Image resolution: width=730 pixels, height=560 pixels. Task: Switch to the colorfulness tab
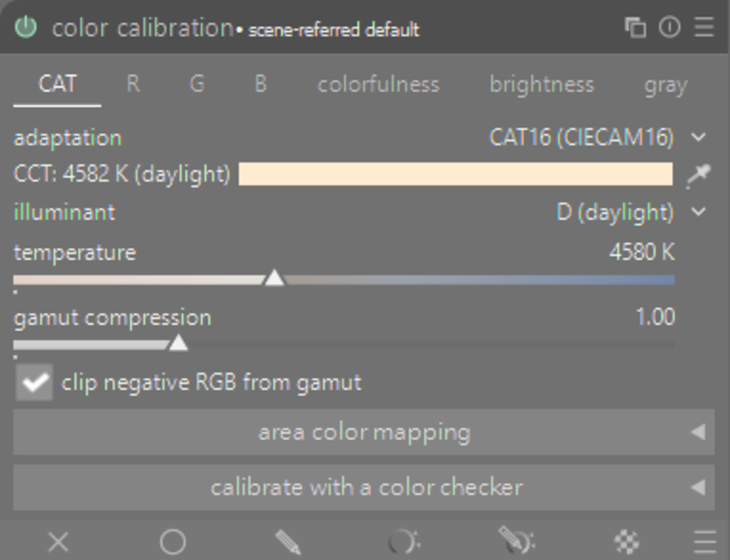coord(378,85)
